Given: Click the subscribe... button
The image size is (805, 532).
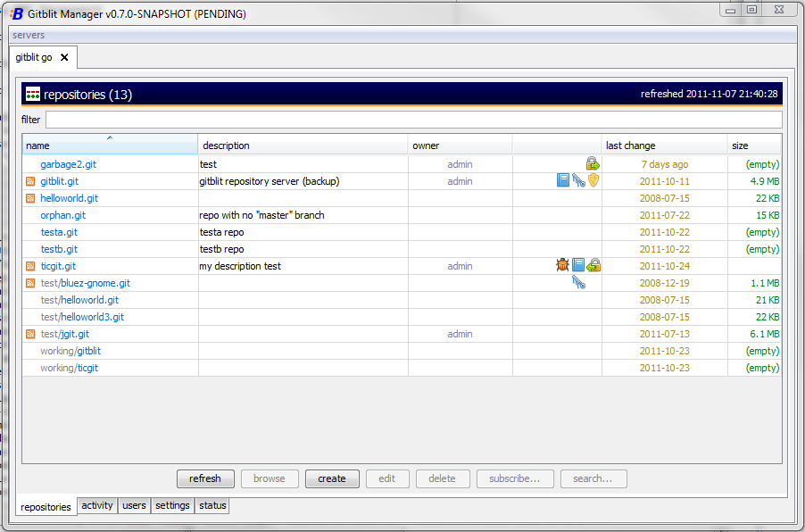Looking at the screenshot, I should click(515, 478).
